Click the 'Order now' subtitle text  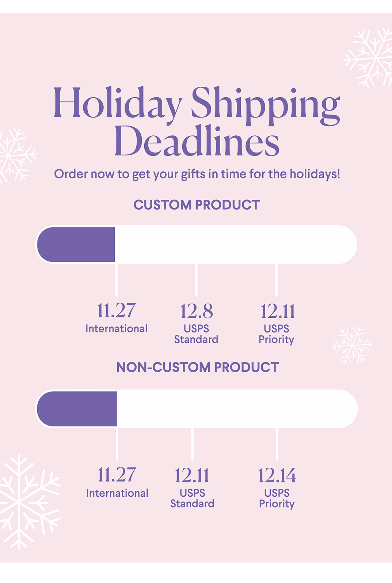(197, 174)
